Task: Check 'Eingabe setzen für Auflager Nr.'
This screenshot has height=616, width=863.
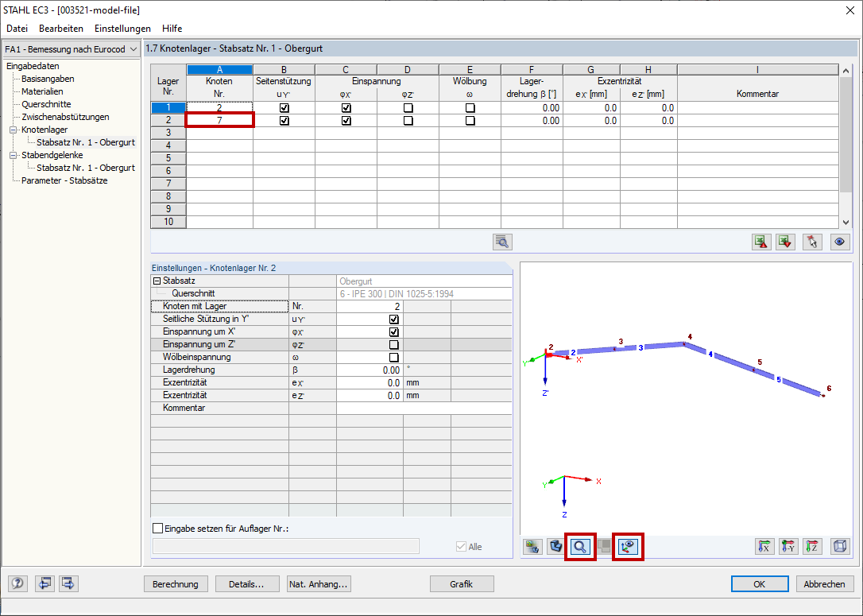Action: [158, 529]
